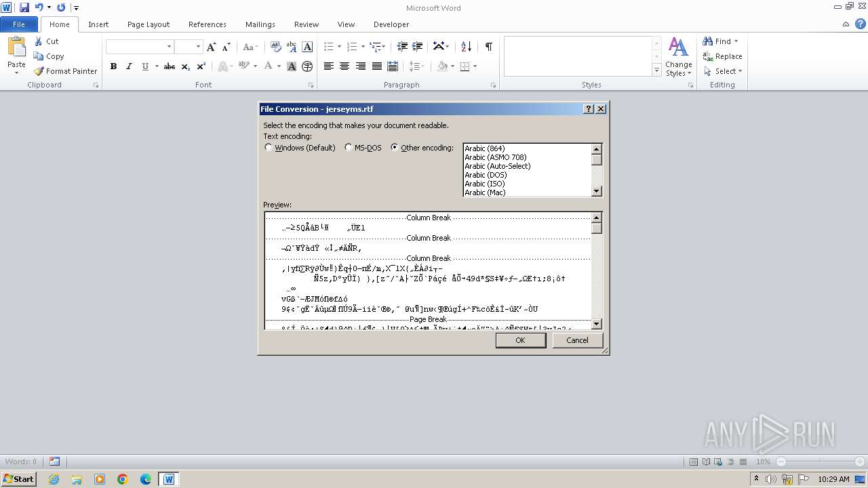The height and width of the screenshot is (488, 868).
Task: Click the Underline formatting icon
Action: click(x=145, y=66)
